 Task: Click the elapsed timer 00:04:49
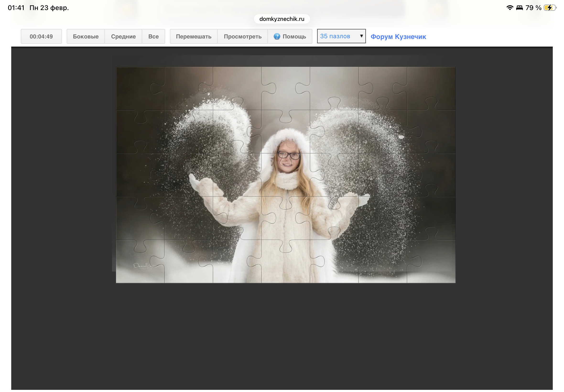click(x=41, y=36)
